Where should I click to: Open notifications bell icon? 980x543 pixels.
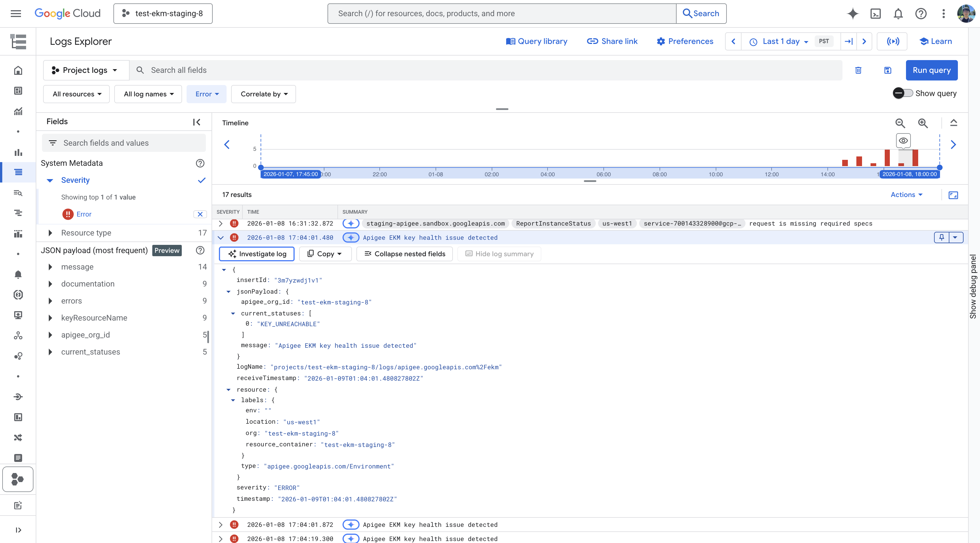898,14
